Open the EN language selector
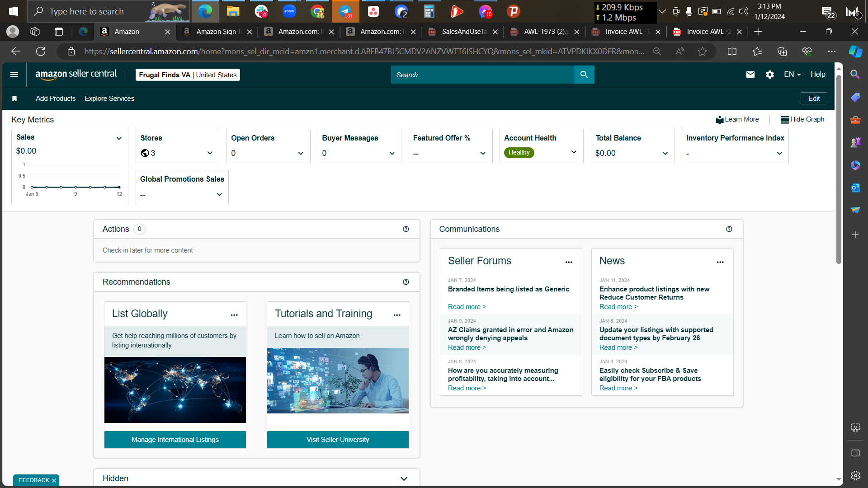The width and height of the screenshot is (868, 488). [793, 75]
